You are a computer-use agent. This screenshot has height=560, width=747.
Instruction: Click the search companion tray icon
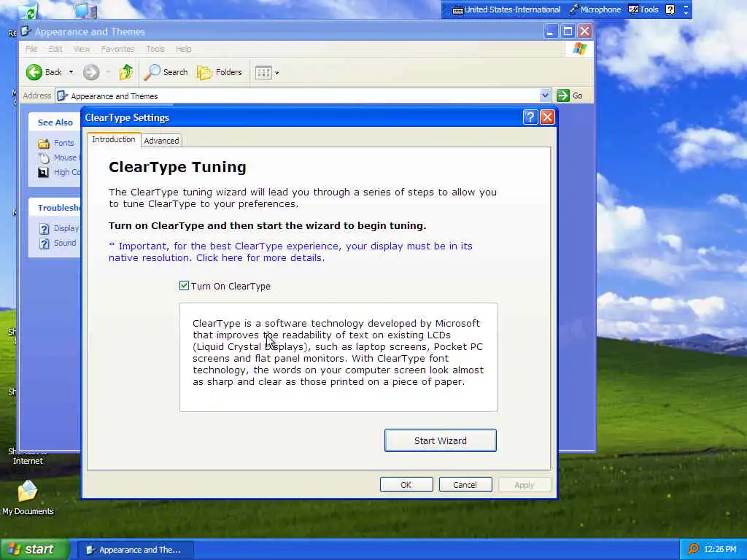[x=693, y=549]
